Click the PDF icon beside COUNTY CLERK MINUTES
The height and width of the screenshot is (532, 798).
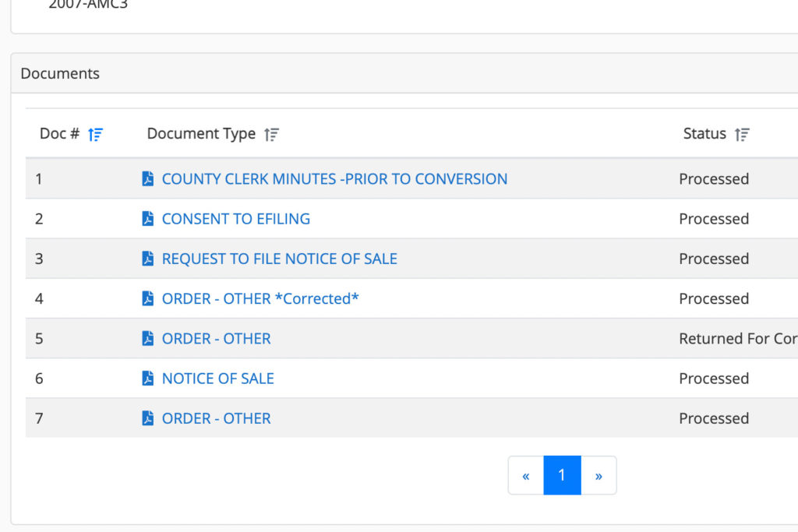[x=148, y=179]
